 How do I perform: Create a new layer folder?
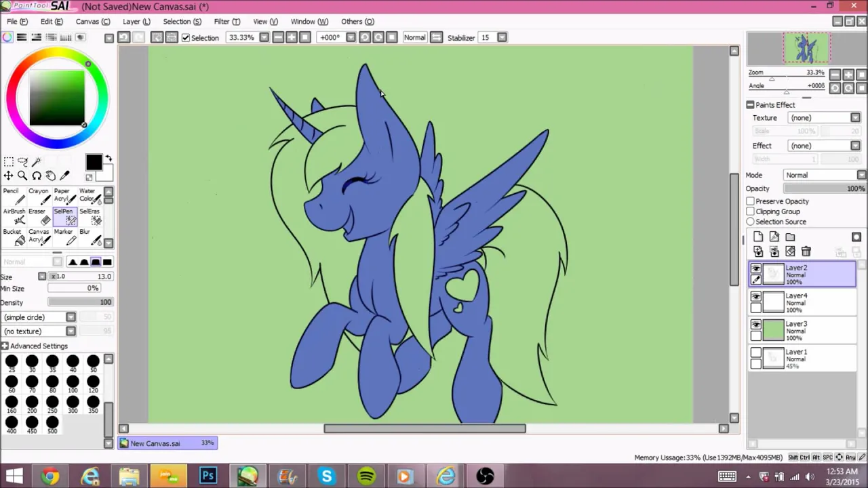point(791,237)
